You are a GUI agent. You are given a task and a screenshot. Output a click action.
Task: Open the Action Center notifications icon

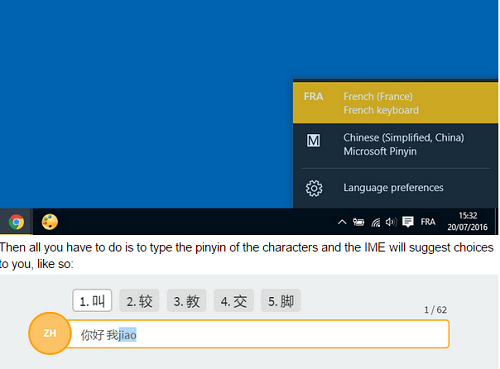408,222
